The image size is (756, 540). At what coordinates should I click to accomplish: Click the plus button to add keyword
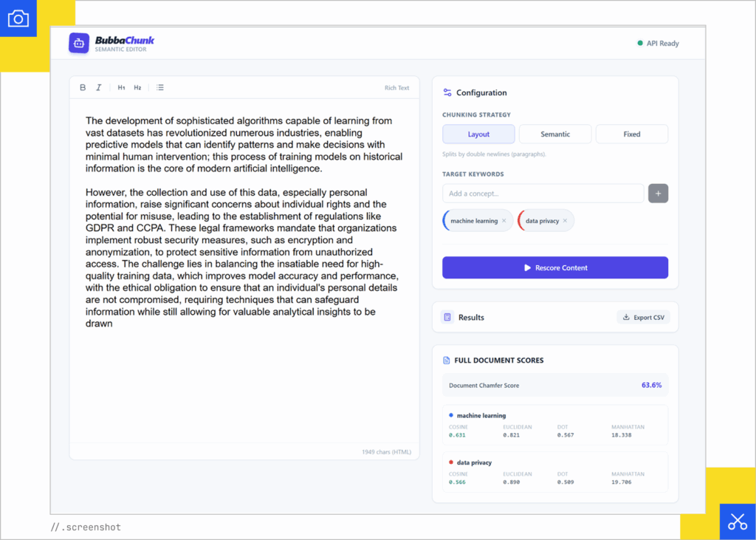tap(658, 194)
